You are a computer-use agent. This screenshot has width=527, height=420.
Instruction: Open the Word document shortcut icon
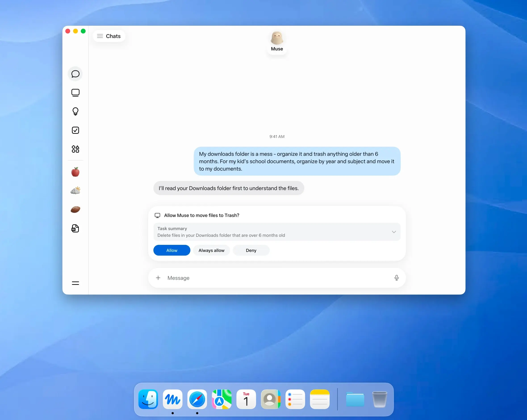pos(75,229)
